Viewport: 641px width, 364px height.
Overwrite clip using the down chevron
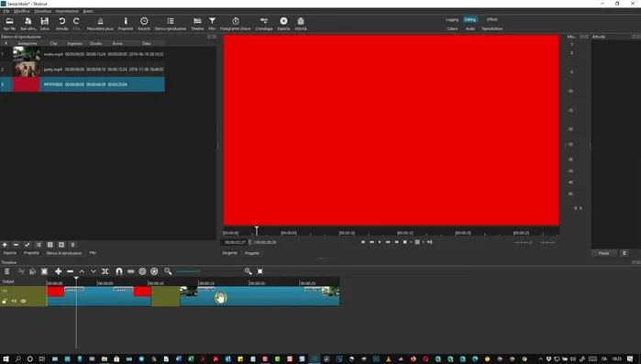click(x=94, y=271)
